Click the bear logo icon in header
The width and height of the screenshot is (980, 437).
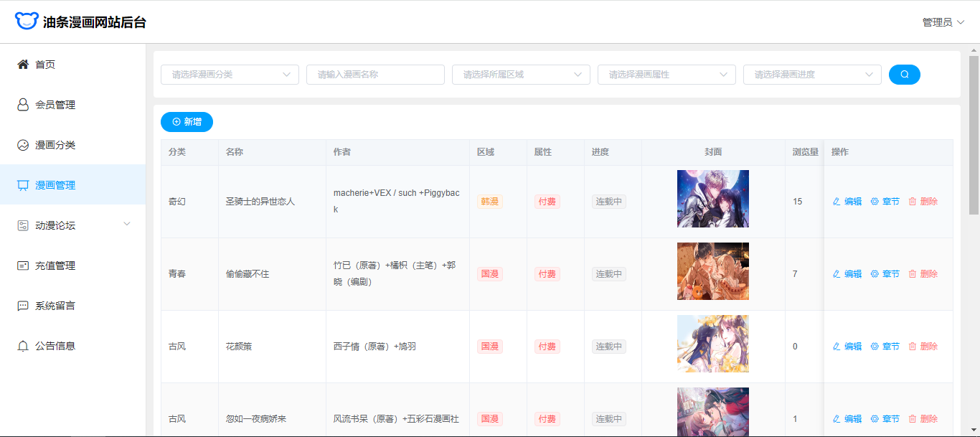(x=26, y=21)
